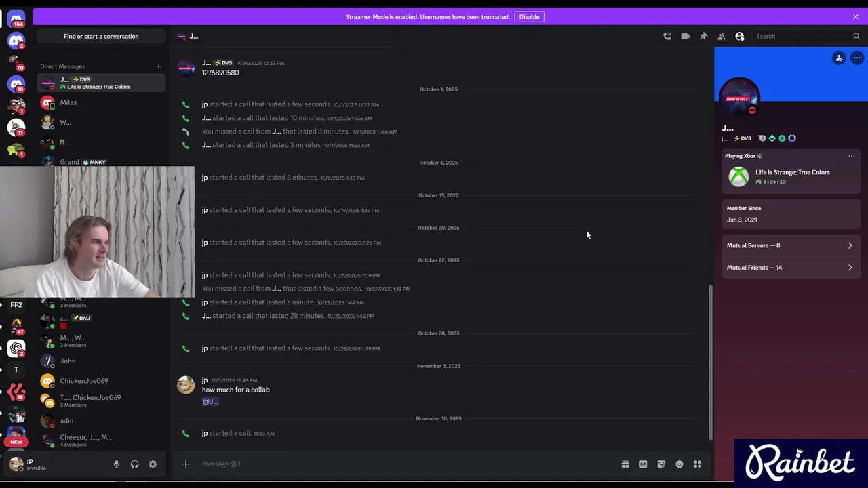The height and width of the screenshot is (488, 868).
Task: Open the profile's three-dots more menu
Action: pyautogui.click(x=857, y=58)
